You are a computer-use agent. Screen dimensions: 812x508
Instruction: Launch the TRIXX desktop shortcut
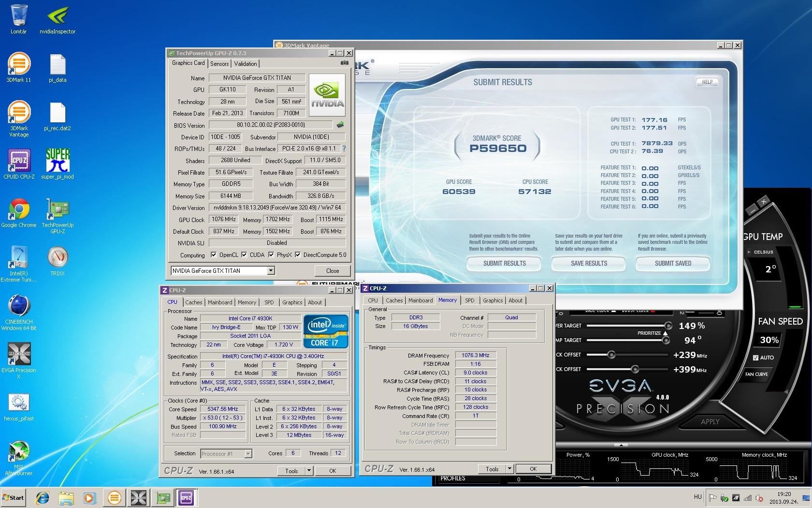[58, 261]
